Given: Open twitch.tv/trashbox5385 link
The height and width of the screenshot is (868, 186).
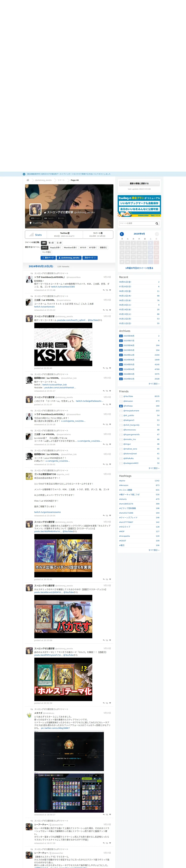Looking at the screenshot, I should pyautogui.click(x=63, y=287).
